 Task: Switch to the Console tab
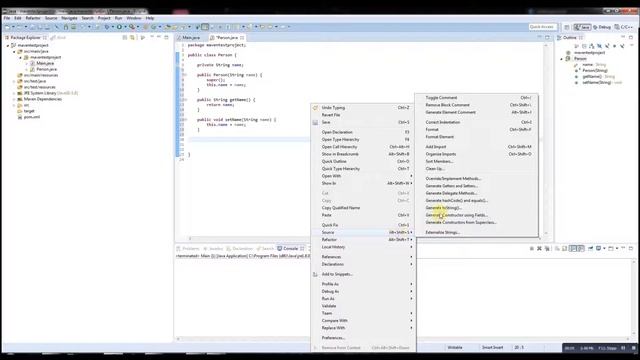pos(290,248)
